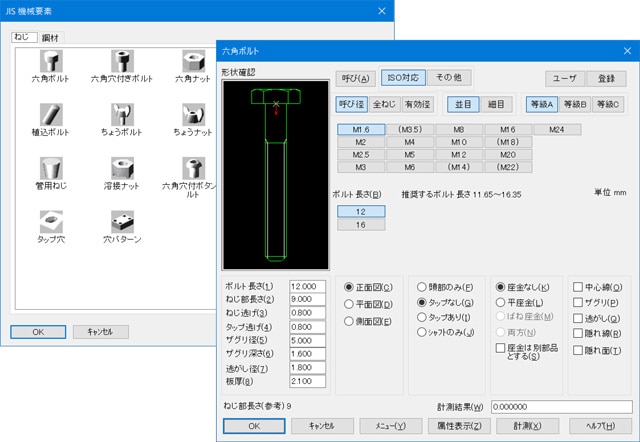Toggle the ザグリ(P) checkbox
This screenshot has height=442, width=640.
click(578, 302)
